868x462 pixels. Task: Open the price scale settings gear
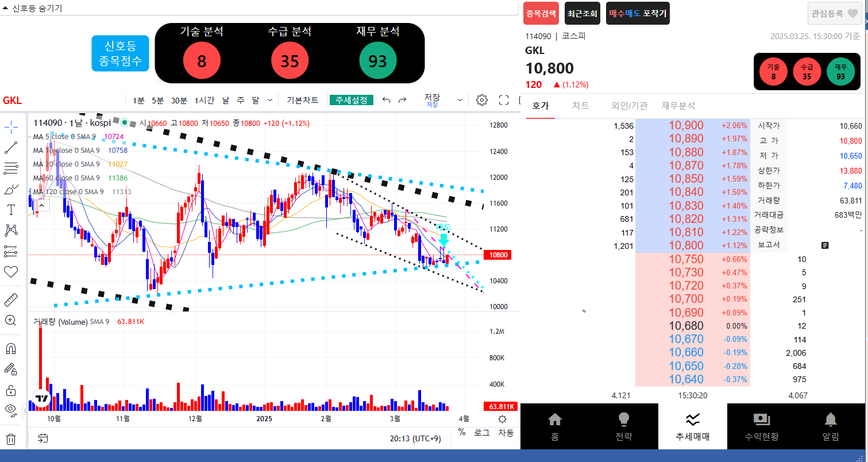503,419
